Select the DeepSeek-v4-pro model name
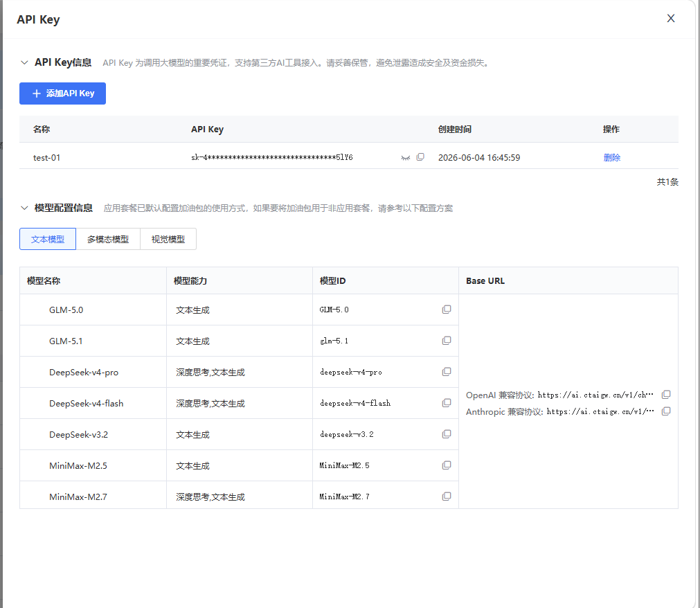This screenshot has width=700, height=608. [84, 373]
